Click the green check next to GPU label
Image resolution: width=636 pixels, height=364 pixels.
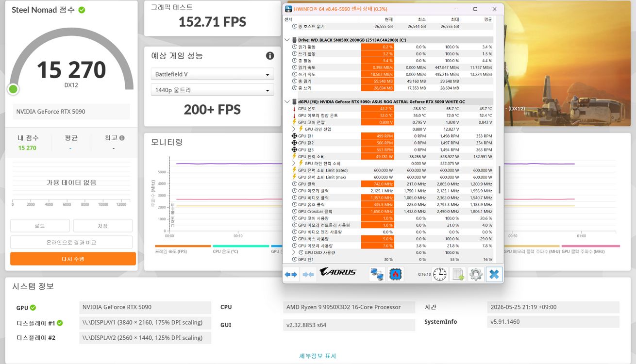[33, 307]
